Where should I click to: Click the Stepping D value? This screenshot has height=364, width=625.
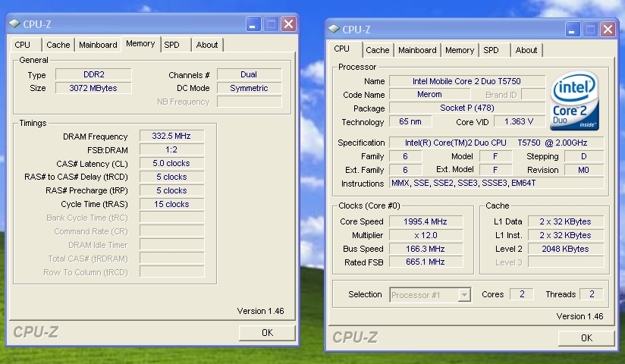click(x=584, y=156)
